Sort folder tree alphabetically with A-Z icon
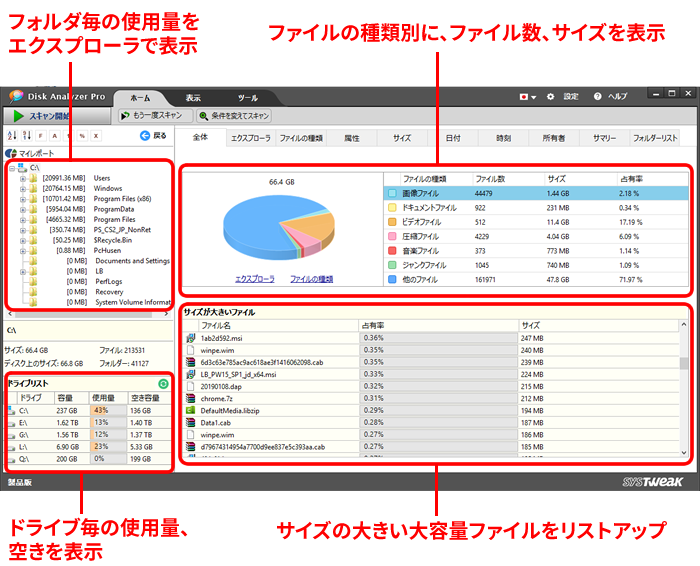This screenshot has width=700, height=566. (12, 135)
